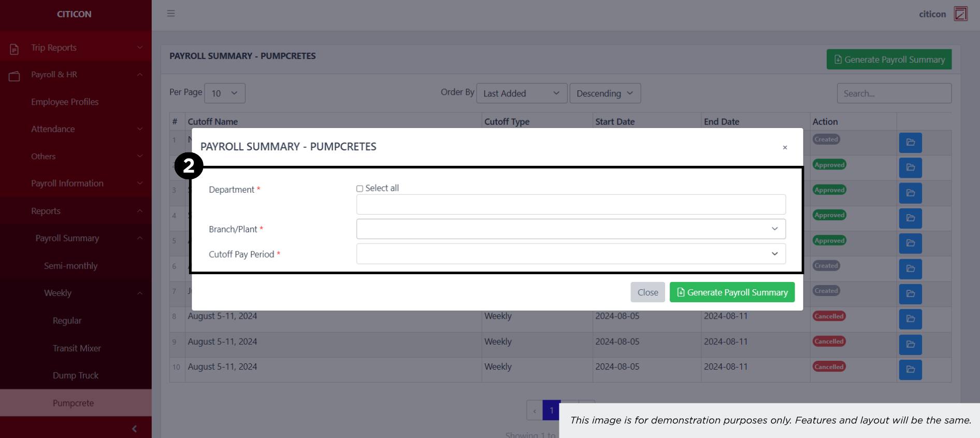Collapse the Reports submenu
Viewport: 980px width, 438px height.
pyautogui.click(x=76, y=211)
